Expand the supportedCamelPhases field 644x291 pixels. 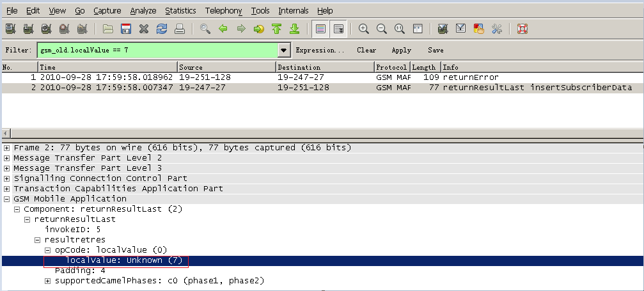(48, 281)
